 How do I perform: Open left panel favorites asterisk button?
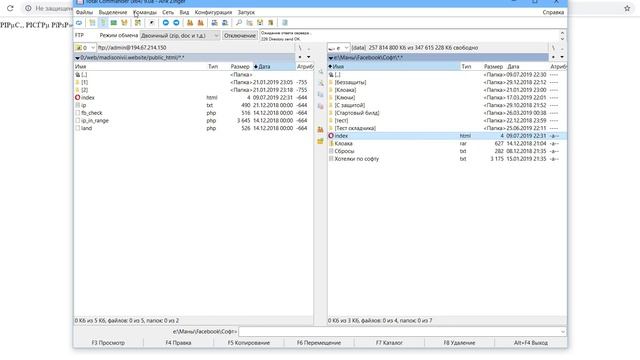[x=300, y=58]
